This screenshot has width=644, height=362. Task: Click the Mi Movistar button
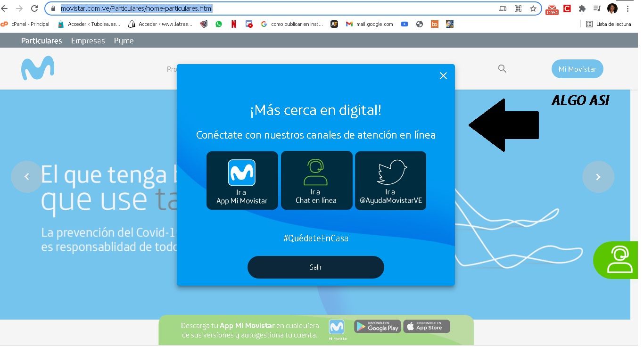pyautogui.click(x=577, y=69)
